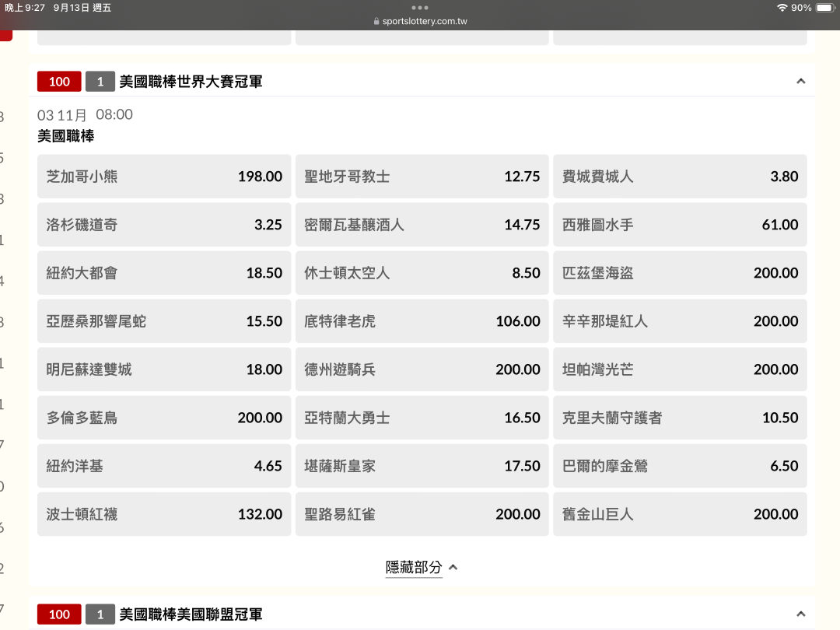
Task: Click the red 100 badge beside 美國職棒美國聯盟冠軍
Action: click(59, 614)
